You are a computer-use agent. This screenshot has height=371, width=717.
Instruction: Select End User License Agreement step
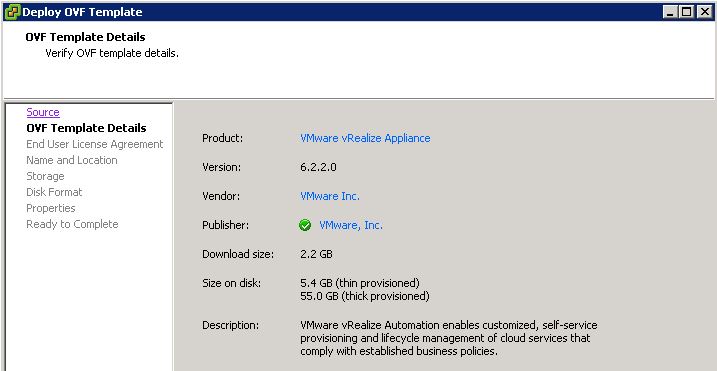coord(95,144)
